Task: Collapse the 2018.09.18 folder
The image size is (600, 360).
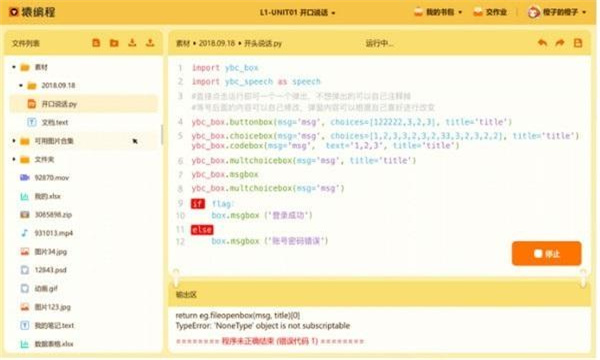Action: (21, 85)
